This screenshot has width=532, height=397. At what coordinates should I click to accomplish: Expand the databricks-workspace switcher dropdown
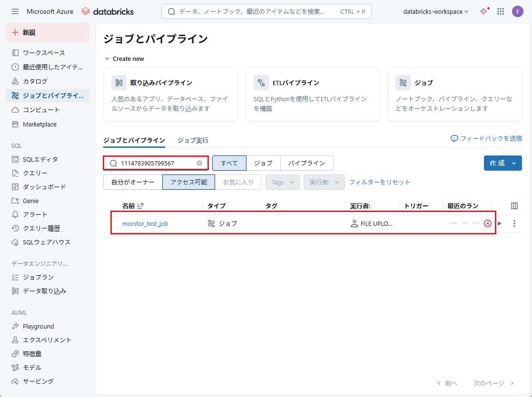[435, 11]
